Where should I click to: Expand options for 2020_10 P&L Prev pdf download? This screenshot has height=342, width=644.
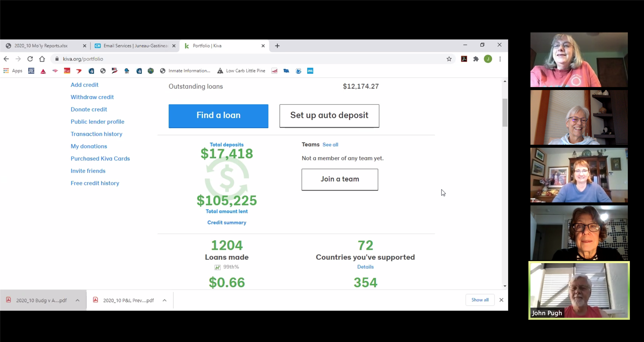pos(165,300)
